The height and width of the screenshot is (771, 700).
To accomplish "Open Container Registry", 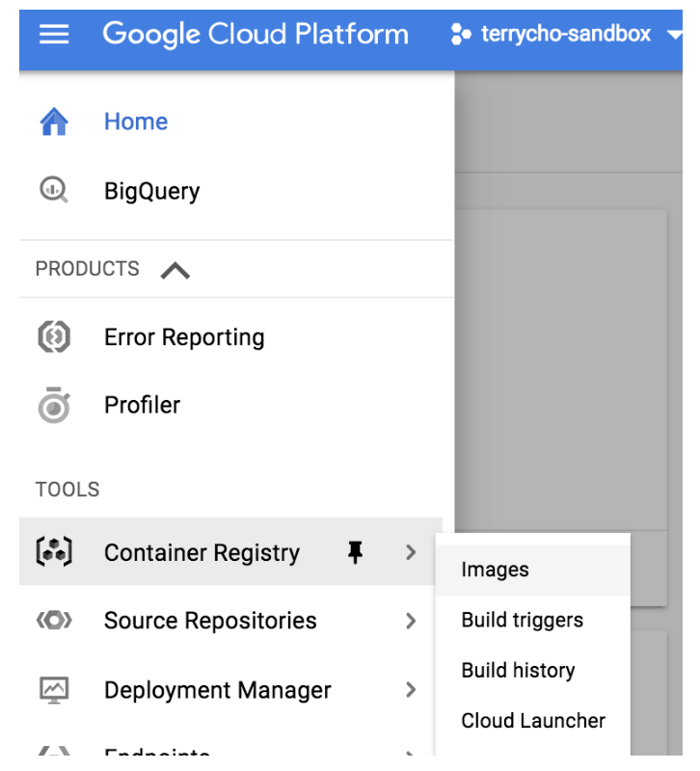I will (202, 552).
